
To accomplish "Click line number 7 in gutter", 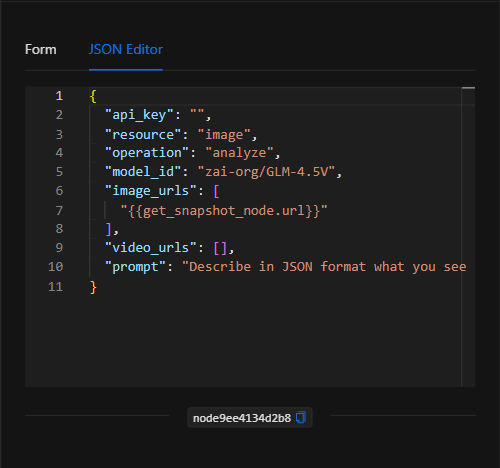I will [x=59, y=211].
